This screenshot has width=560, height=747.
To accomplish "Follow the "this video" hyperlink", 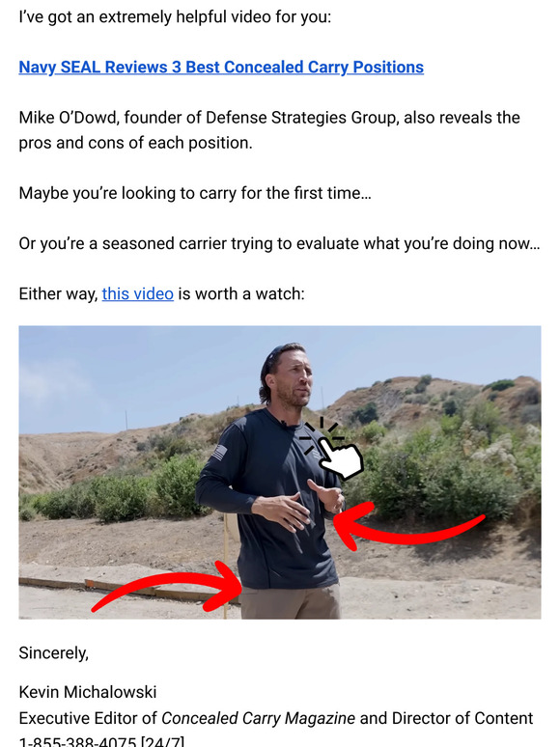I will pos(138,294).
